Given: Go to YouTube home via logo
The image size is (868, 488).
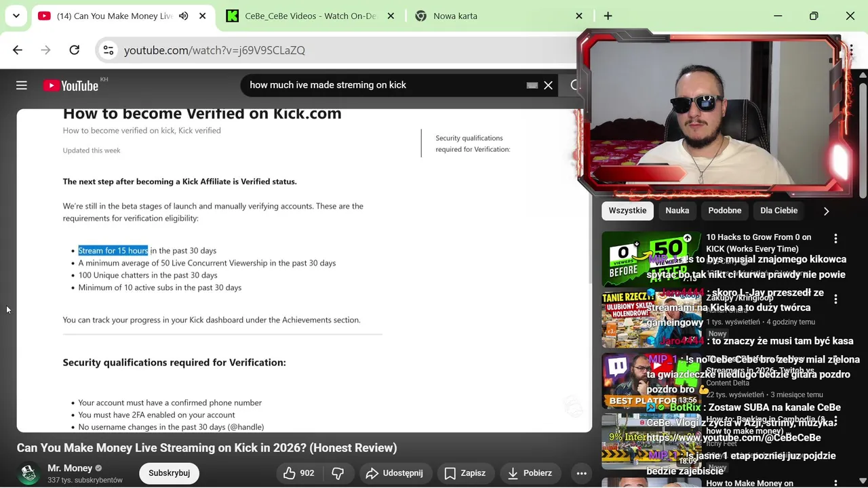Looking at the screenshot, I should point(71,85).
